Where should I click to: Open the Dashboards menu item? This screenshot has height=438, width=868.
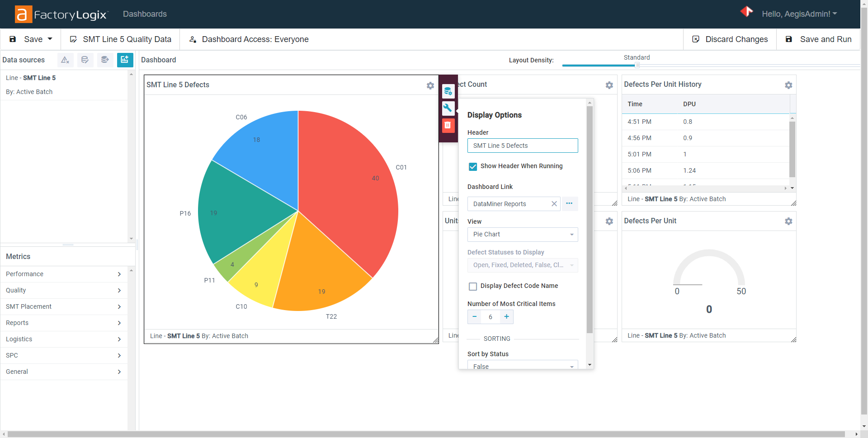pos(145,14)
